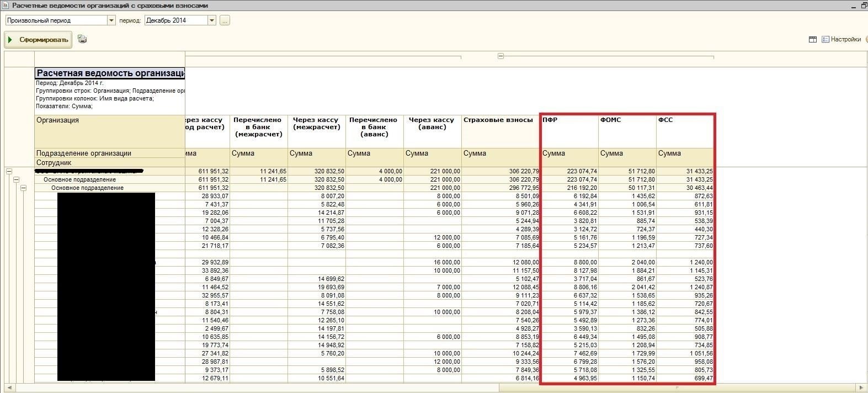The height and width of the screenshot is (393, 868).
Task: Open the print settings icon beside Сформировать
Action: (82, 39)
